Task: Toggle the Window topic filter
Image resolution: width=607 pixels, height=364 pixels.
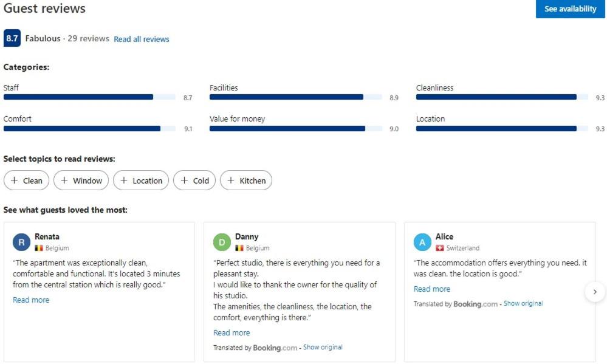Action: (x=81, y=180)
